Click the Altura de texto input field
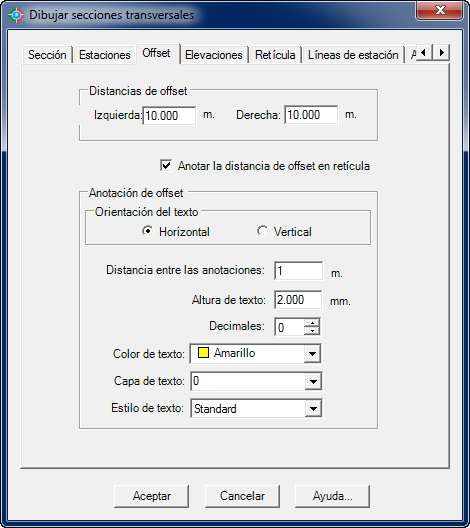The width and height of the screenshot is (470, 528). [298, 300]
